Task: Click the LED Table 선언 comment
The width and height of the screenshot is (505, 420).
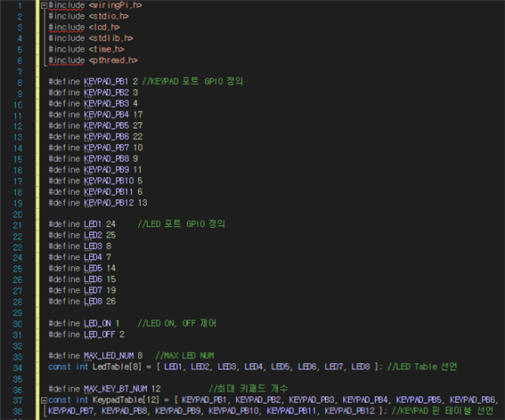Action: pyautogui.click(x=422, y=367)
